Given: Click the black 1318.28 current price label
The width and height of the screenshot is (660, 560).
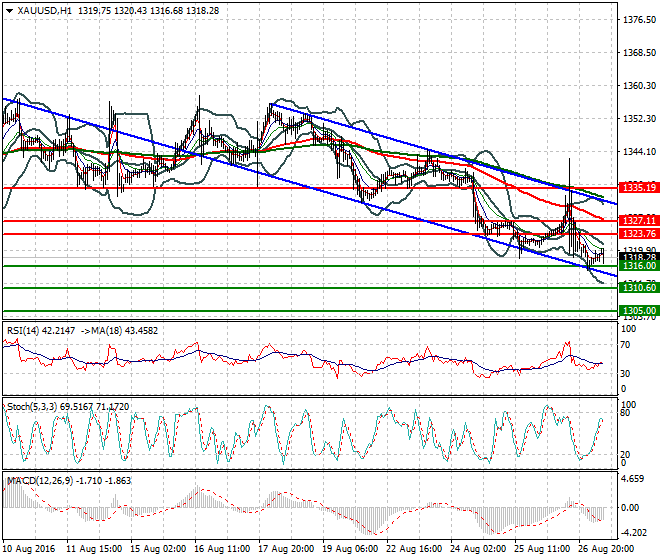Looking at the screenshot, I should (x=639, y=257).
